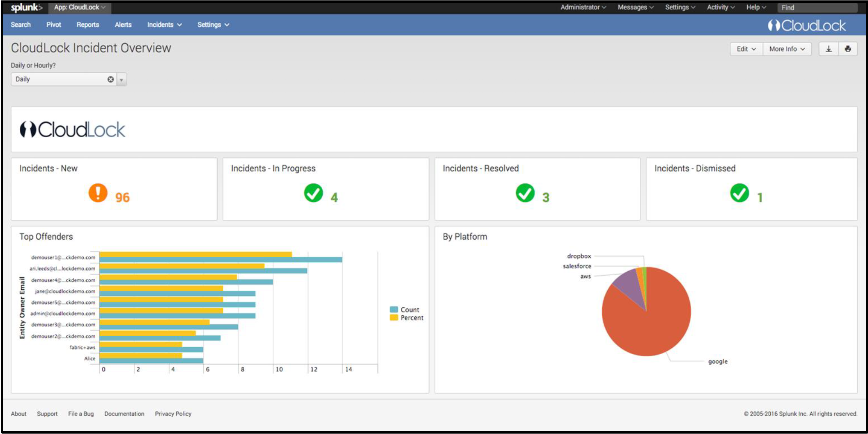The height and width of the screenshot is (434, 868).
Task: Go to the Search tab
Action: point(21,25)
